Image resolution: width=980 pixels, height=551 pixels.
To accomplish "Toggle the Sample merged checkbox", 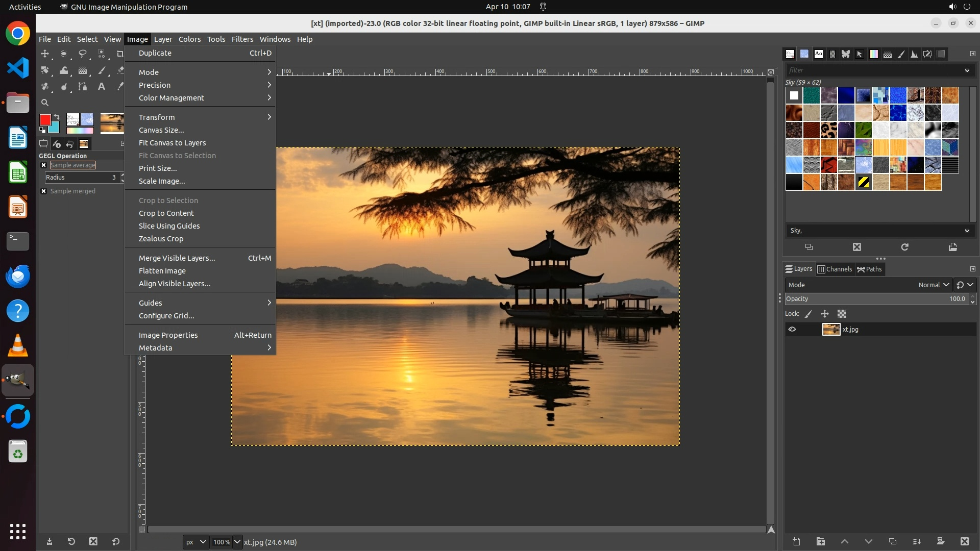I will tap(44, 191).
